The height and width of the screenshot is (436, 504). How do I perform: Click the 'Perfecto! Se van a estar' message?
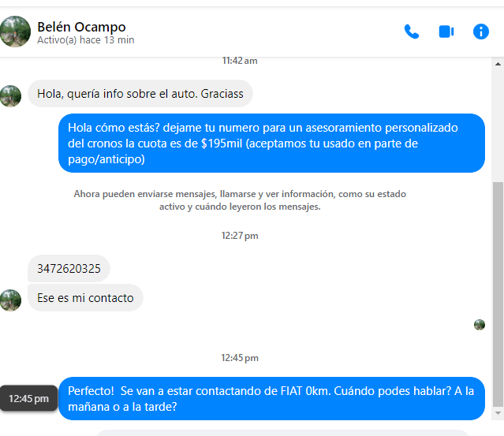[x=271, y=398]
